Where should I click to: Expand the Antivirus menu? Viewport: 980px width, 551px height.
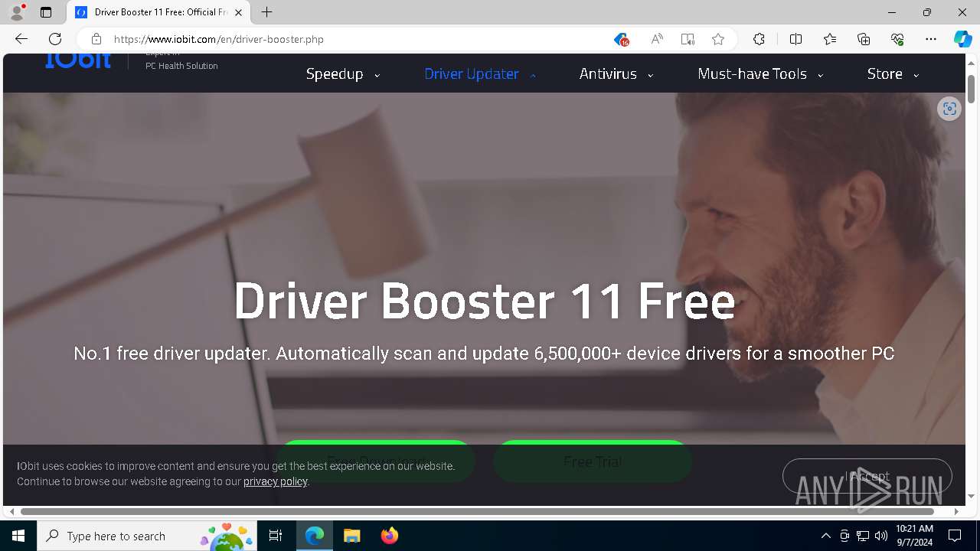[x=616, y=73]
